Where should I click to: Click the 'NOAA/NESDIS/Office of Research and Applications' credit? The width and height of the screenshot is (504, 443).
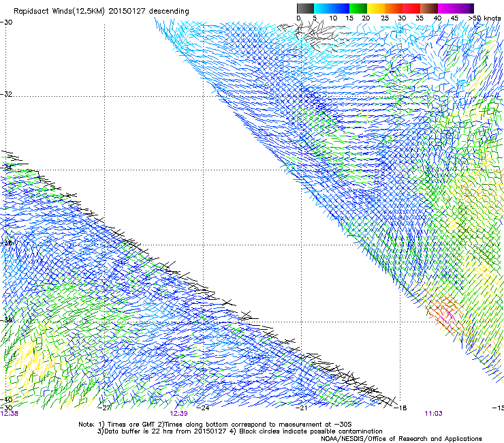401,439
